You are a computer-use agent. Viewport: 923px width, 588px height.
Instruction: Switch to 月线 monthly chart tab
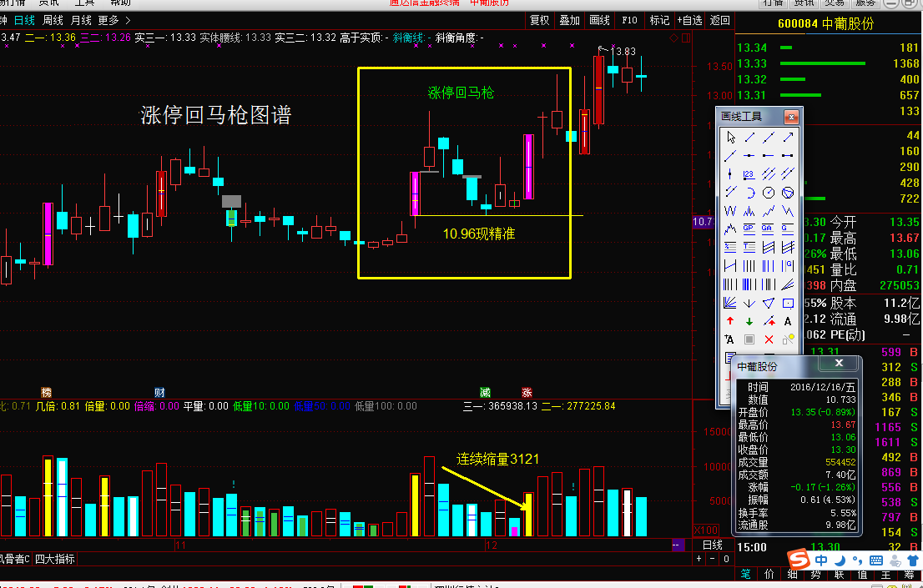coord(81,20)
